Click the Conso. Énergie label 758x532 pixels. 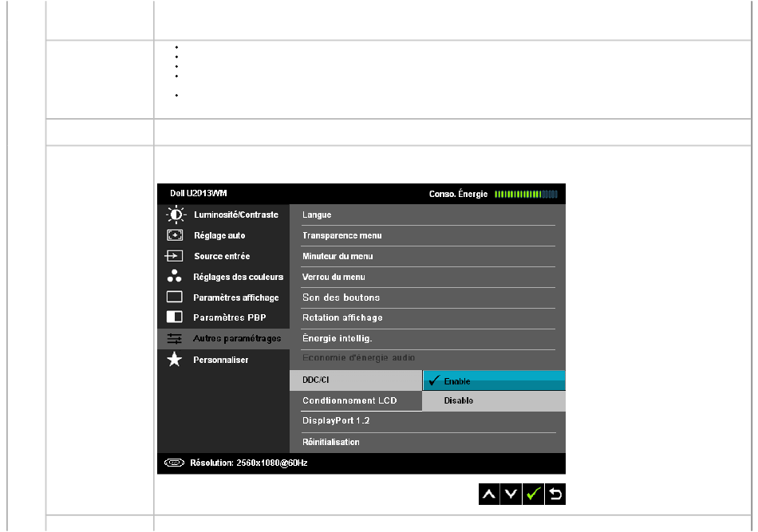click(x=458, y=195)
